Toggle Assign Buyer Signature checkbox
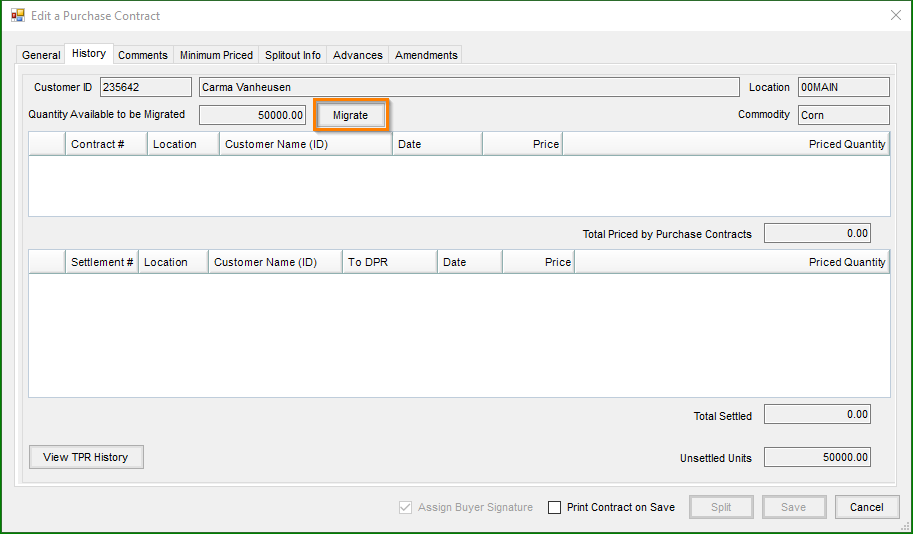The height and width of the screenshot is (534, 913). coord(405,507)
